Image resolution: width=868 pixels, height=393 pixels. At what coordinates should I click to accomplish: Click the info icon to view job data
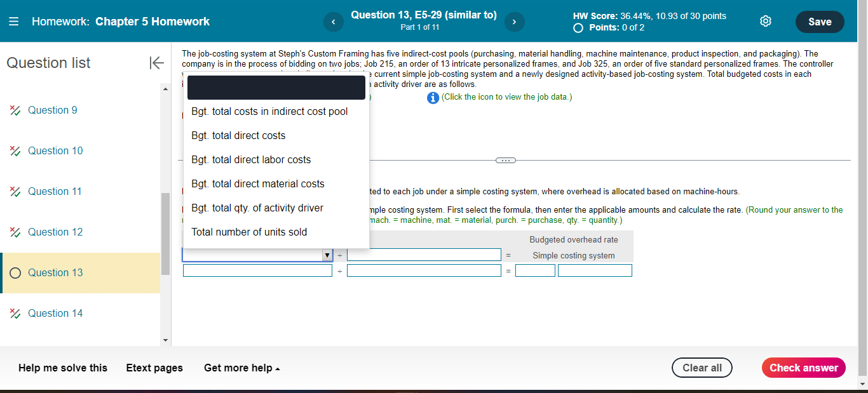tap(431, 97)
